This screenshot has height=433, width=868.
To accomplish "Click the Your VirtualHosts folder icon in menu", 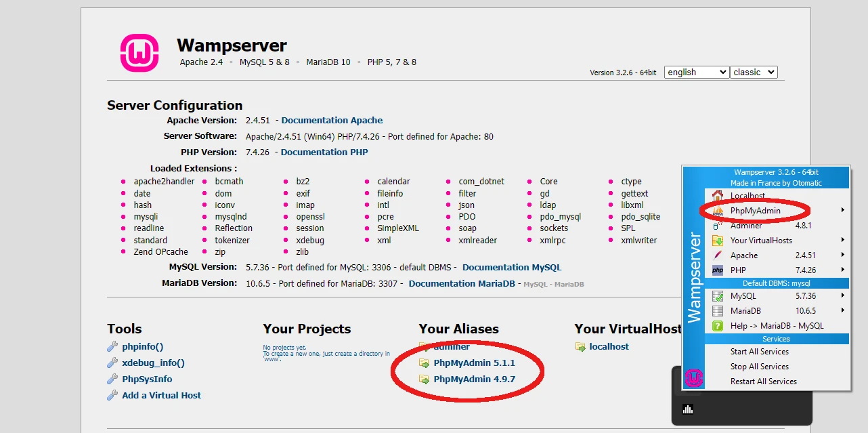I will pos(718,241).
